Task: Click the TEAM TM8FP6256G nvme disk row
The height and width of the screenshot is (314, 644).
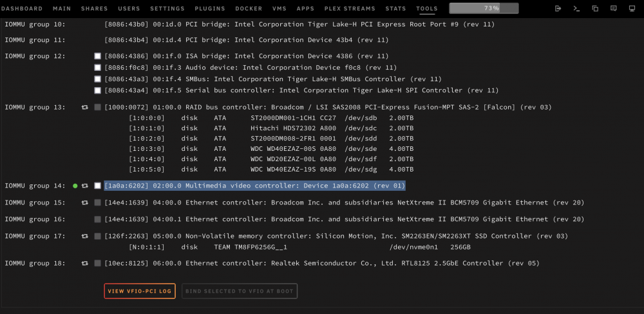Action: 299,248
